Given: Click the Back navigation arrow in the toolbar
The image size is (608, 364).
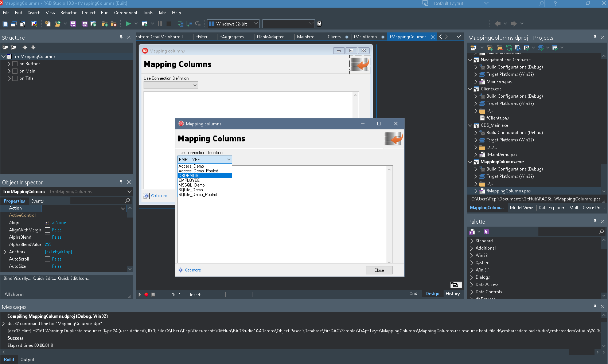Looking at the screenshot, I should tap(498, 24).
